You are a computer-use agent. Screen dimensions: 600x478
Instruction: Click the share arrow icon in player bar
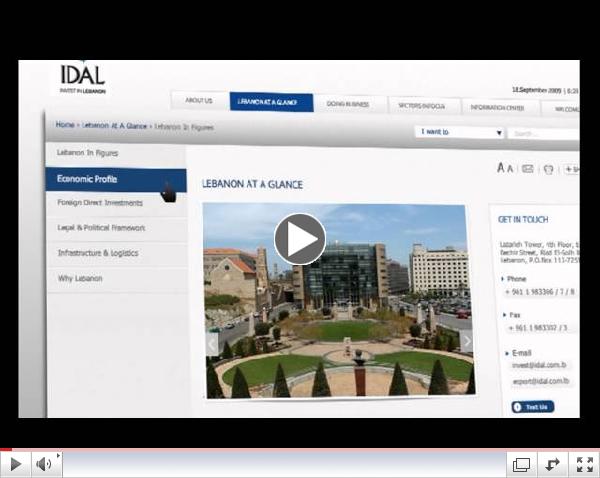552,465
